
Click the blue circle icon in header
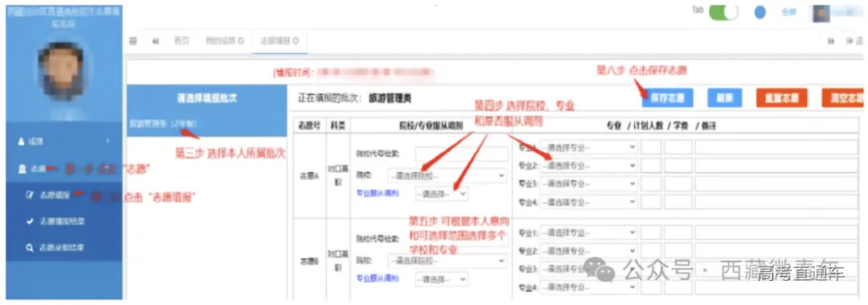759,12
